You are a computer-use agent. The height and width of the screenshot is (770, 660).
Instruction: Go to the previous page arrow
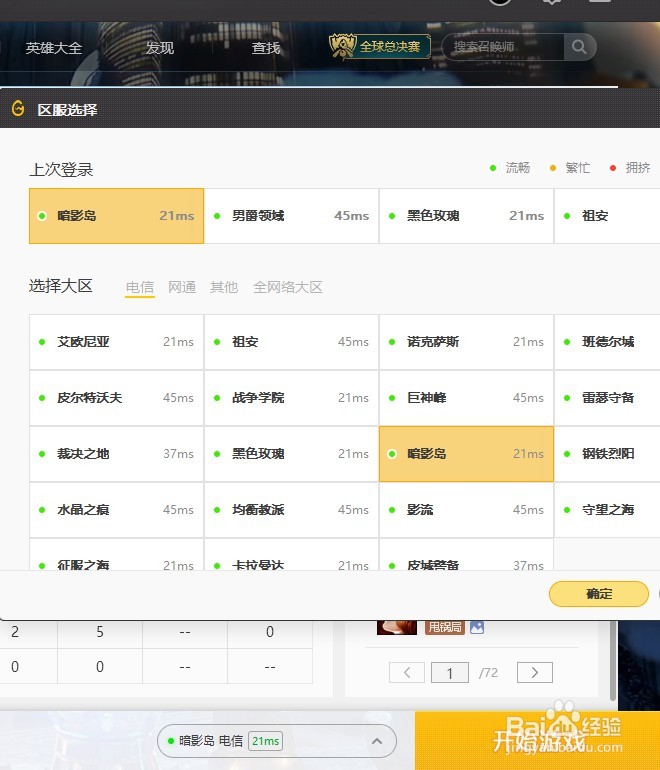[x=407, y=672]
